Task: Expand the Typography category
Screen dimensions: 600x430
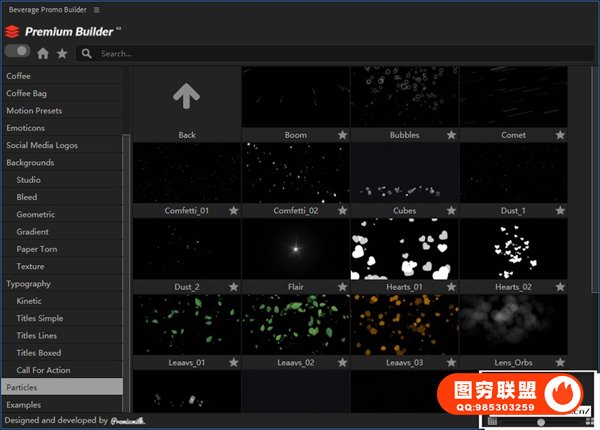Action: [x=28, y=283]
